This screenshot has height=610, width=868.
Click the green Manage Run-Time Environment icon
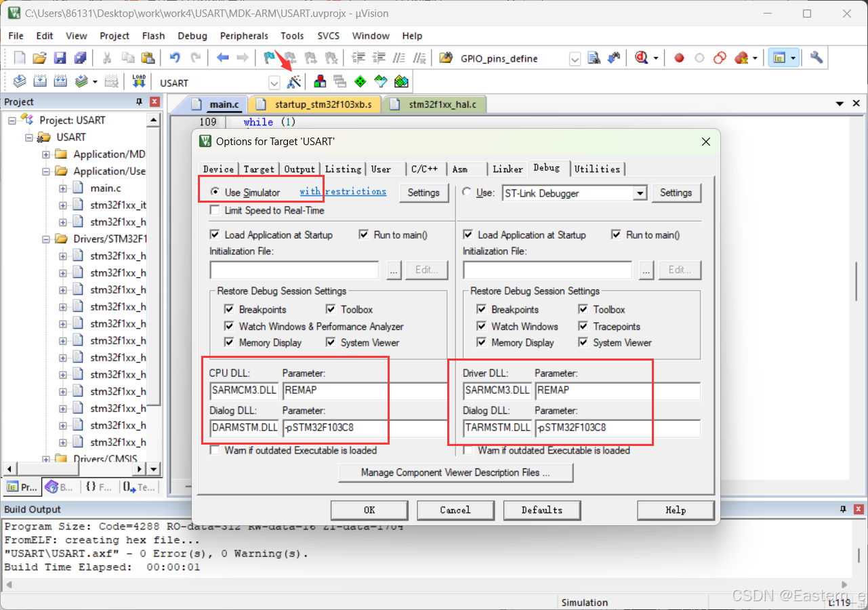click(x=360, y=82)
